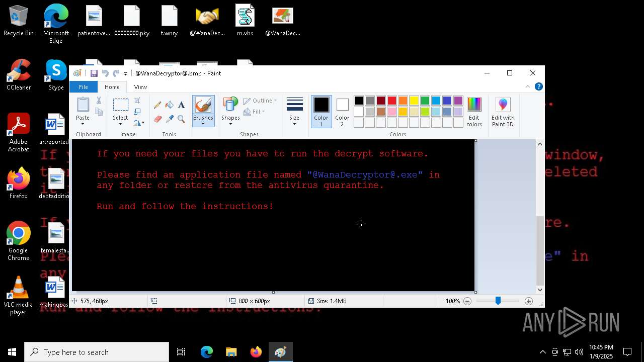Click the zoom slider handle

[498, 301]
